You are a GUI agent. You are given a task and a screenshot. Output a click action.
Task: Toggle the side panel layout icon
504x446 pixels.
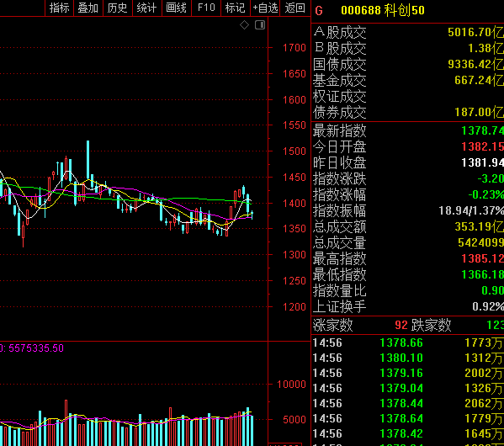click(260, 24)
